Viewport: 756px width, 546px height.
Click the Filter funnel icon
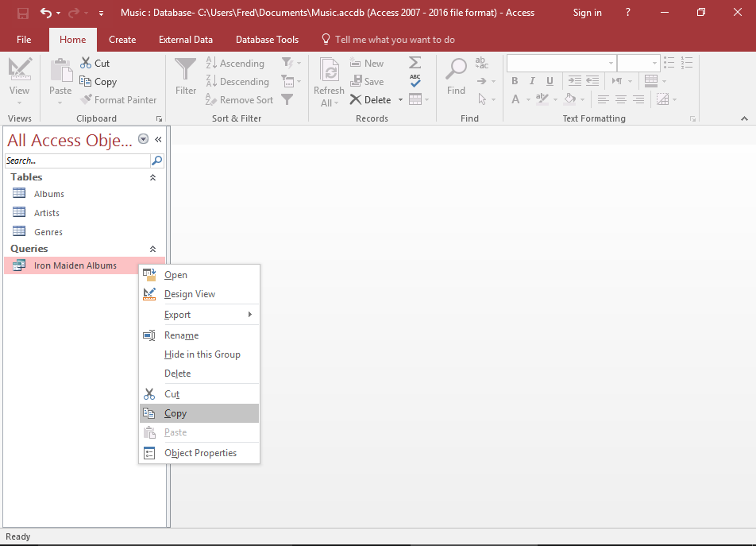click(x=186, y=71)
